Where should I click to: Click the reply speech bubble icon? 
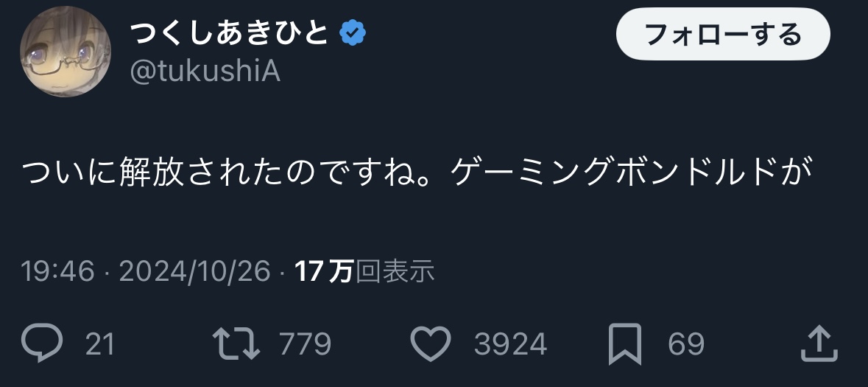(44, 344)
